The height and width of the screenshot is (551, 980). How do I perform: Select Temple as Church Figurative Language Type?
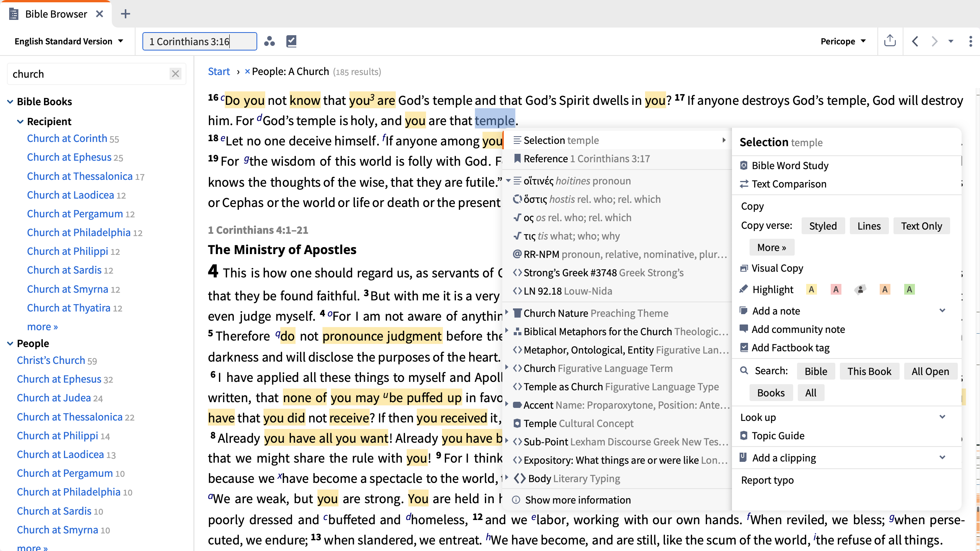pos(617,387)
